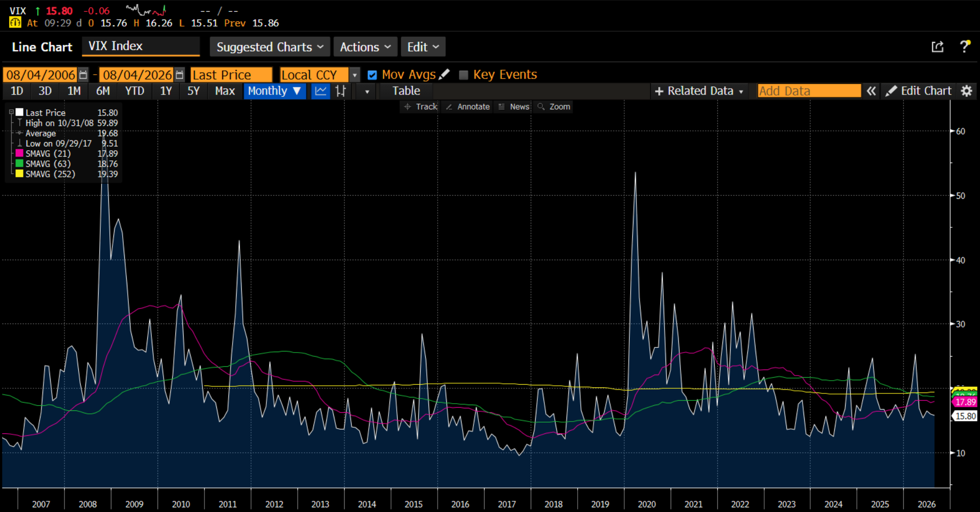
Task: Click the Track crosshair tool
Action: 421,107
